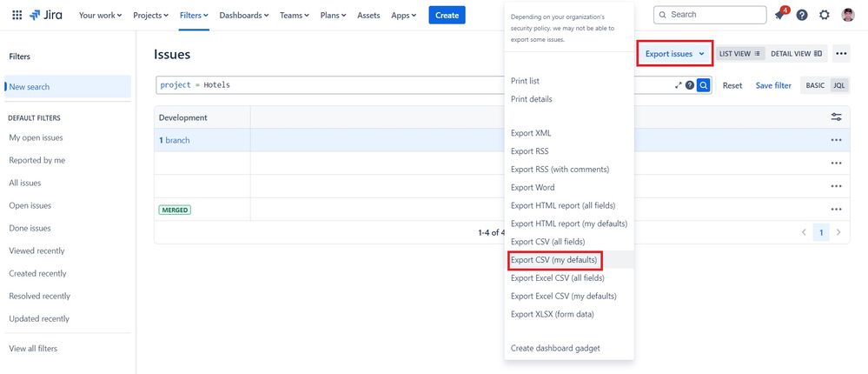Choose Export RSS (with comments)
Viewport: 868px width, 374px height.
568,169
